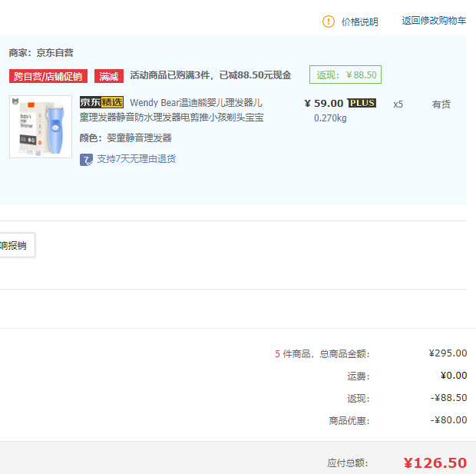476x474 pixels.
Task: Click the 颜色: 婴童静音理发器 text
Action: point(126,138)
